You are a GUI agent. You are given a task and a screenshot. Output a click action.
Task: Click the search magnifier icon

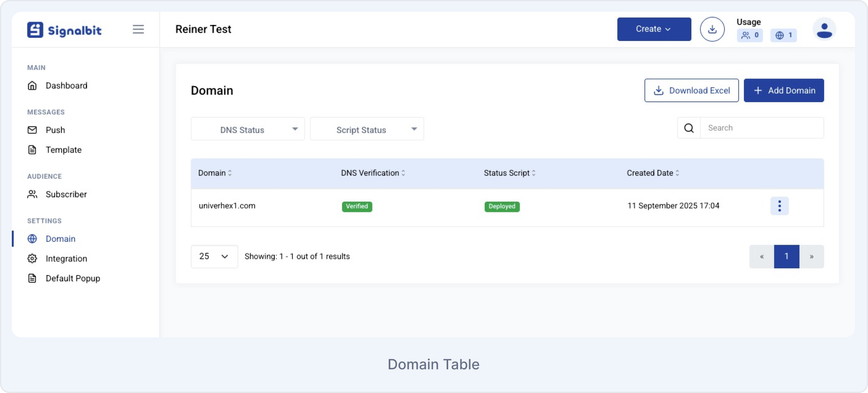click(689, 128)
